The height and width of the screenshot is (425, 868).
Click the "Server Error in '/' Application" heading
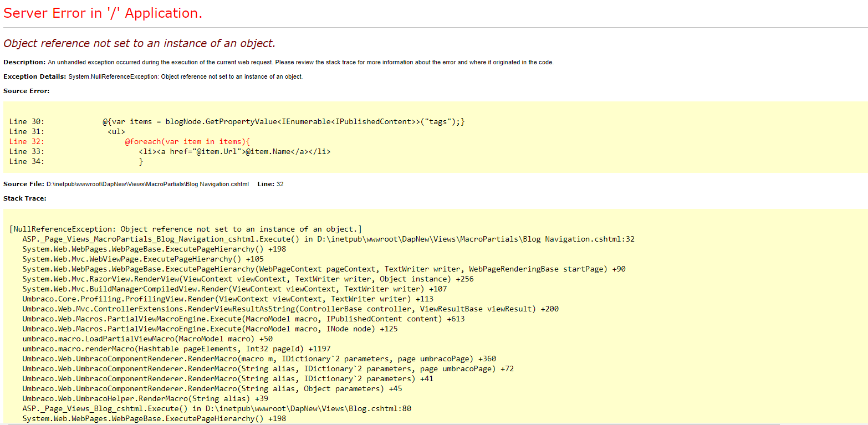[103, 13]
